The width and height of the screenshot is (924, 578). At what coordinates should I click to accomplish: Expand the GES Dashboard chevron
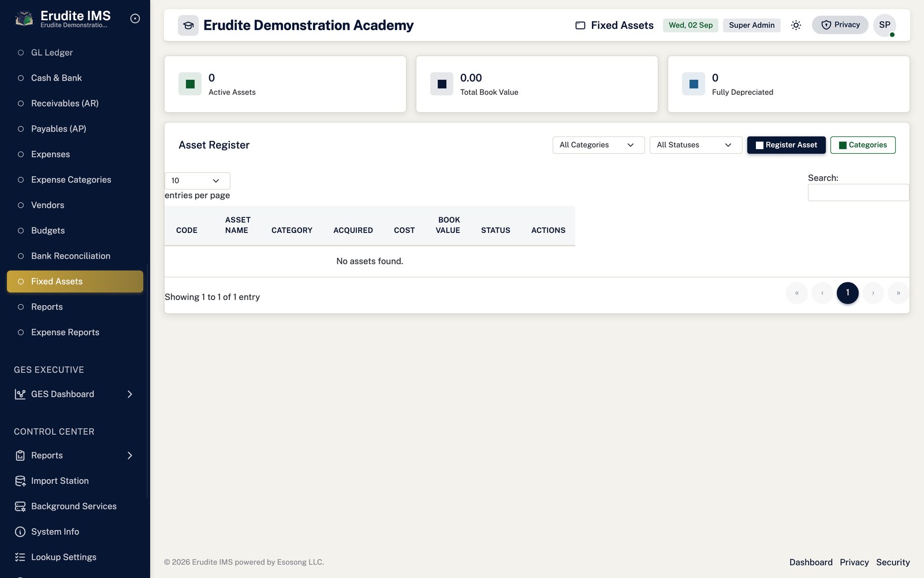[130, 394]
